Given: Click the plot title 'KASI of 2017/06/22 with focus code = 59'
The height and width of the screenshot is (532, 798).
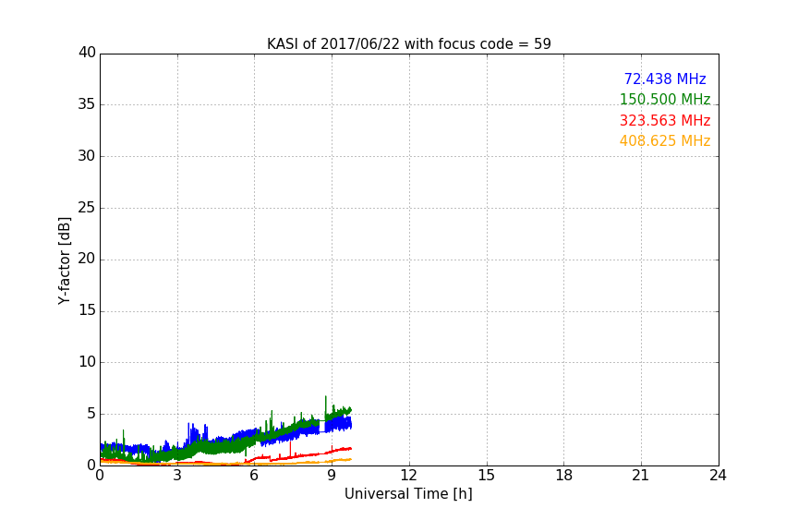Looking at the screenshot, I should pos(408,44).
